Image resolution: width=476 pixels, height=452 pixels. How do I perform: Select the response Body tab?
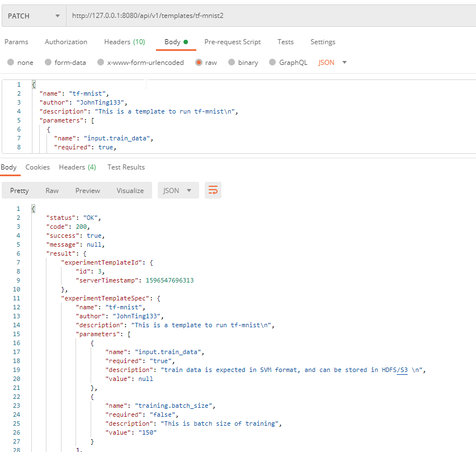click(x=8, y=167)
